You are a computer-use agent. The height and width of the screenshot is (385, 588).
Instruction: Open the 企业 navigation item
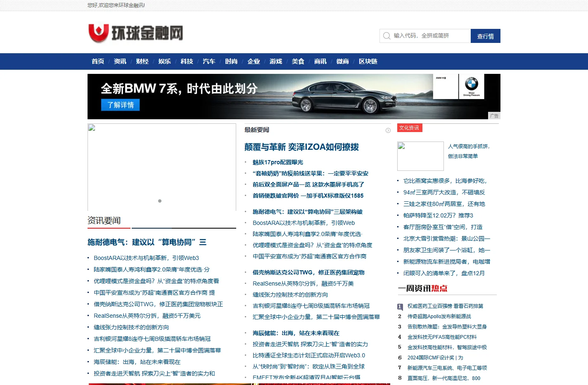[254, 61]
